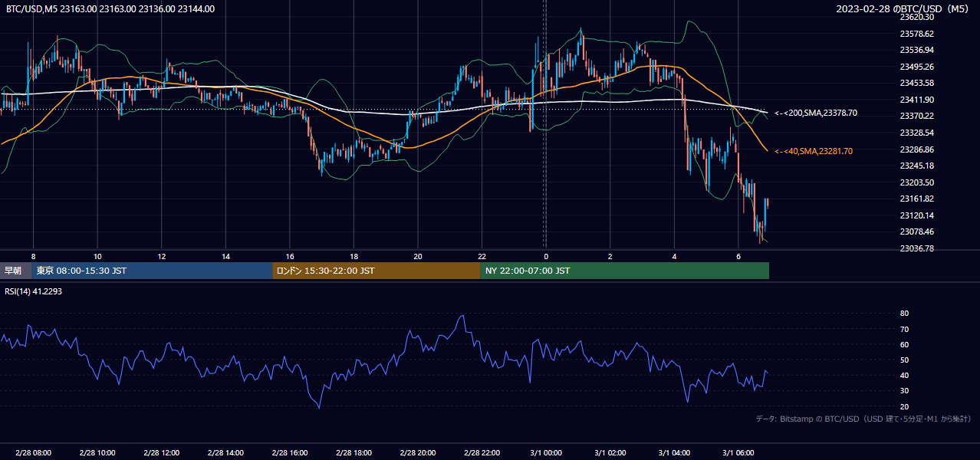Click the 3/1 04:00 time label
Image resolution: width=980 pixels, height=460 pixels.
coord(674,453)
